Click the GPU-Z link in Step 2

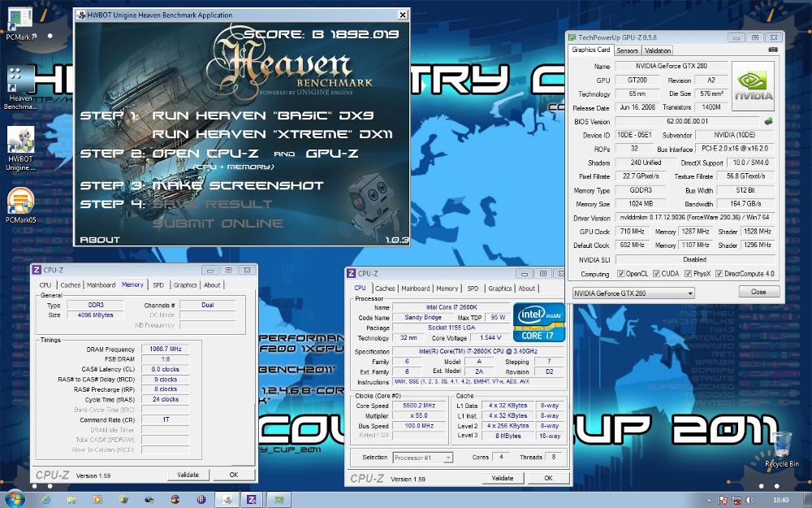coord(332,154)
